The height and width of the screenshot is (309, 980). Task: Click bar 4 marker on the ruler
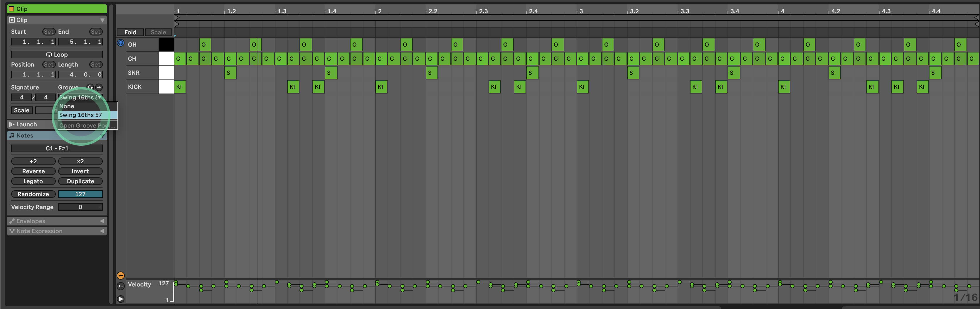pyautogui.click(x=782, y=11)
